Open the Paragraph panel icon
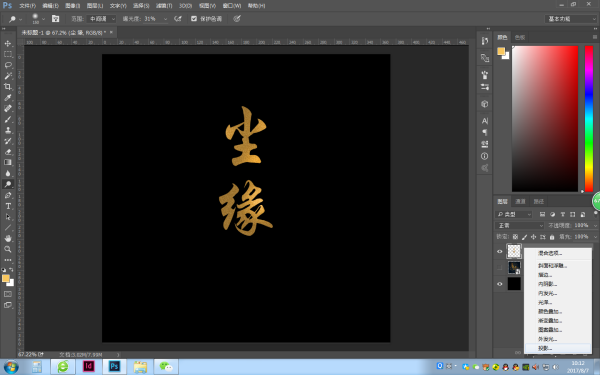 coord(484,132)
